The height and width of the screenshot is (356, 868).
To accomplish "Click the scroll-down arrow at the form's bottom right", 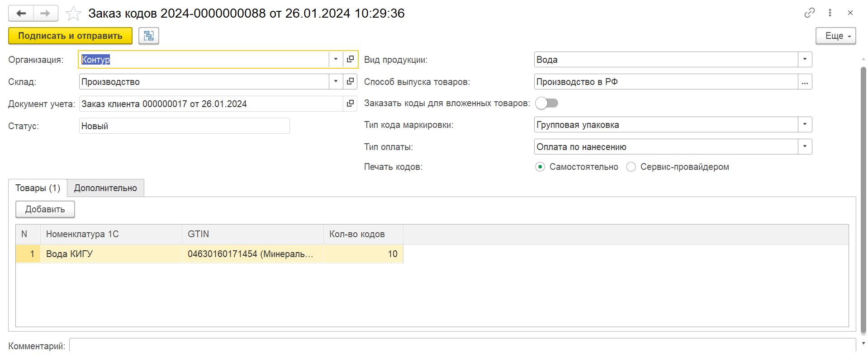I will [863, 343].
